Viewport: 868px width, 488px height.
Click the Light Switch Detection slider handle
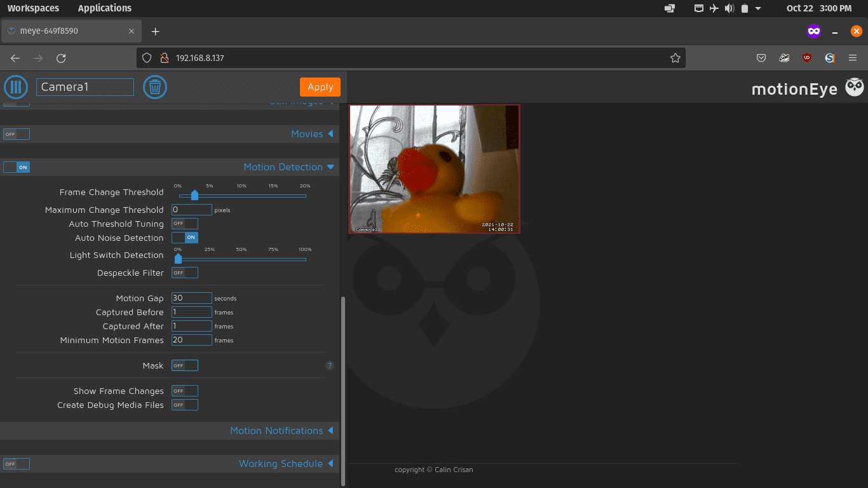(178, 258)
